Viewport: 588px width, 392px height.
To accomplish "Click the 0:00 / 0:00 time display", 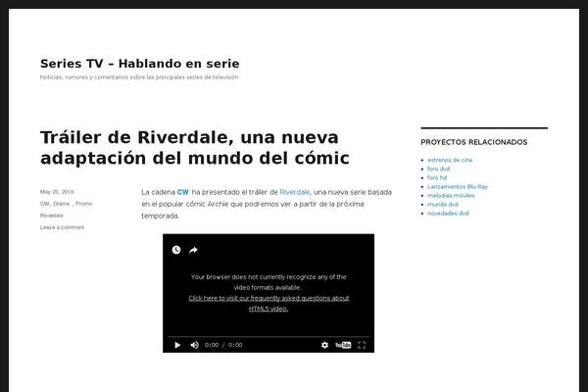I will [x=223, y=345].
